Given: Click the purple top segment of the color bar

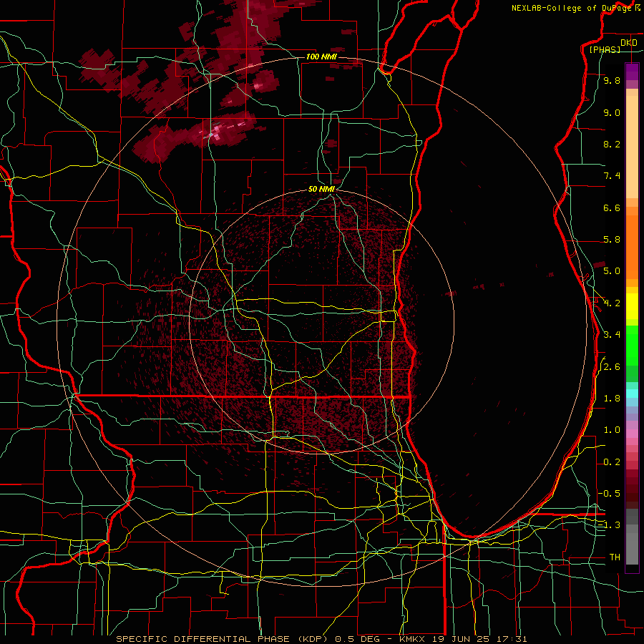Looking at the screenshot, I should click(x=632, y=72).
